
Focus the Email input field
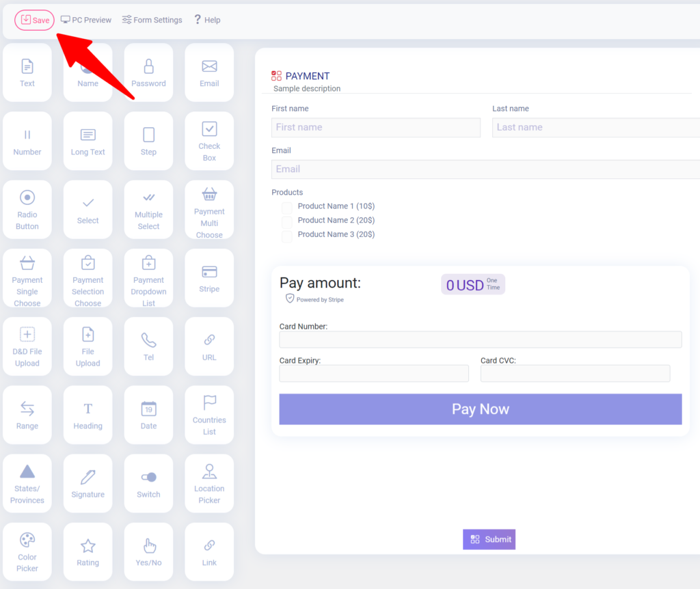tap(486, 169)
